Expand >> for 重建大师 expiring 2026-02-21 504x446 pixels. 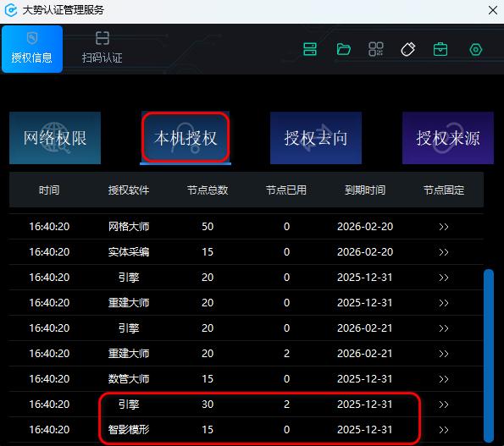pyautogui.click(x=444, y=354)
